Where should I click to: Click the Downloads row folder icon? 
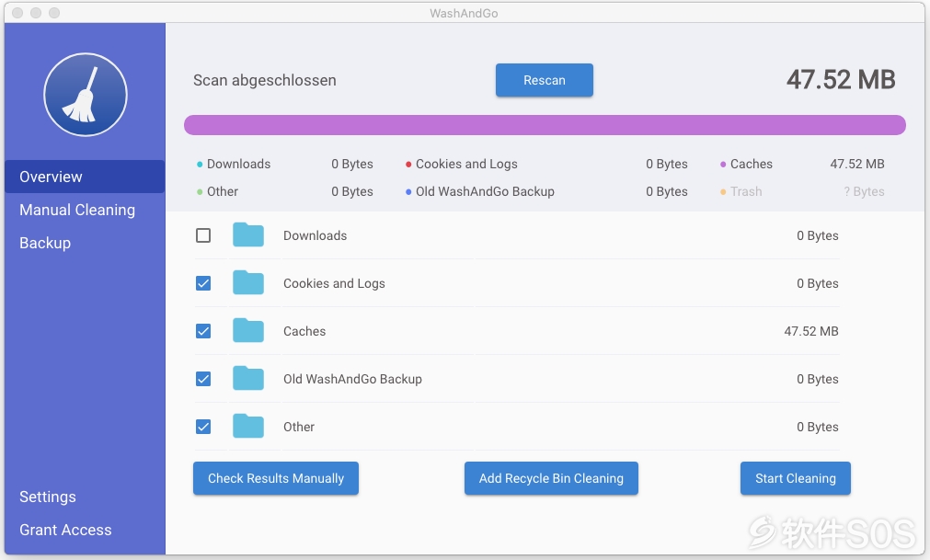pos(248,234)
